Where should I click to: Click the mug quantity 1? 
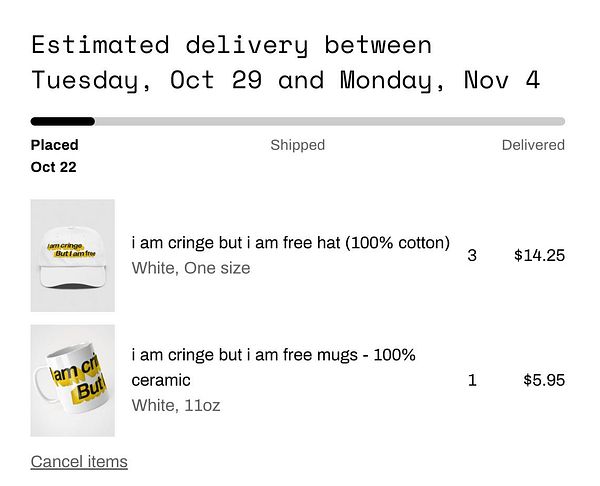(472, 380)
